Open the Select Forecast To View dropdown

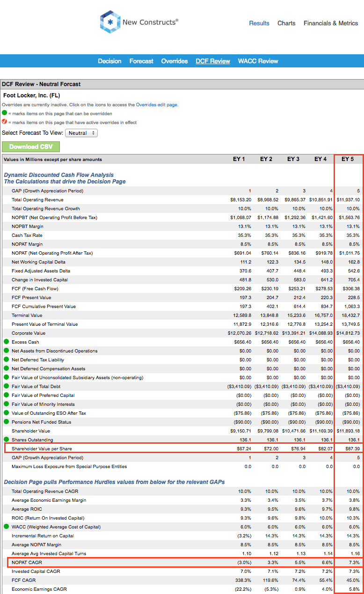[x=81, y=133]
